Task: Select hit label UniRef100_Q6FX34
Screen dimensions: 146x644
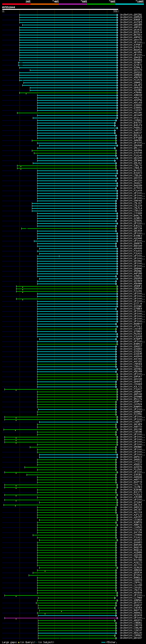Action: pyautogui.click(x=131, y=228)
